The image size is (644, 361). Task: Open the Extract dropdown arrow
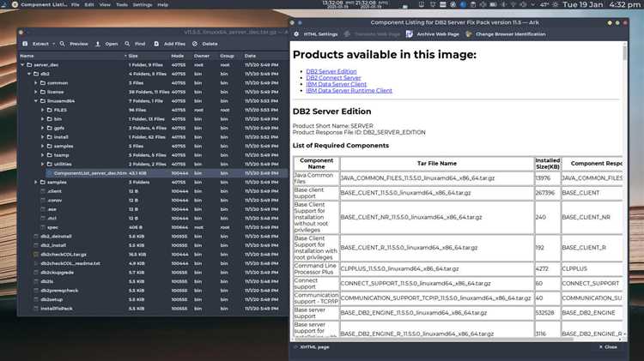click(x=54, y=43)
